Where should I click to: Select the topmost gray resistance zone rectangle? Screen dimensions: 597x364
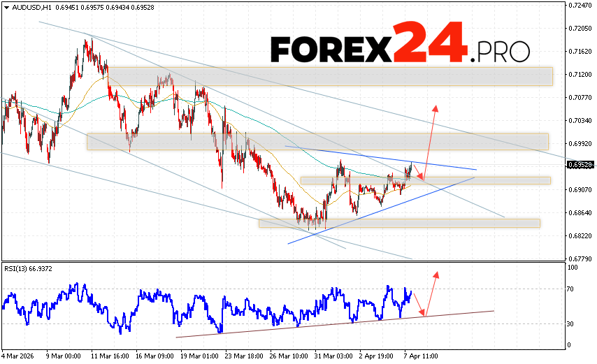tap(330, 76)
